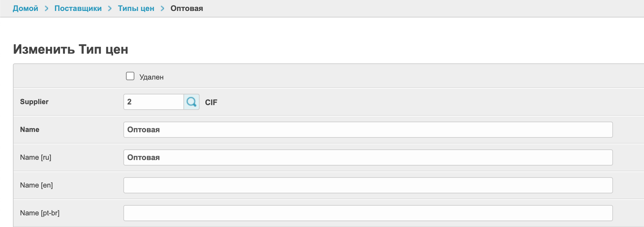644x227 pixels.
Task: Focus the Name [ru] text field
Action: 368,157
